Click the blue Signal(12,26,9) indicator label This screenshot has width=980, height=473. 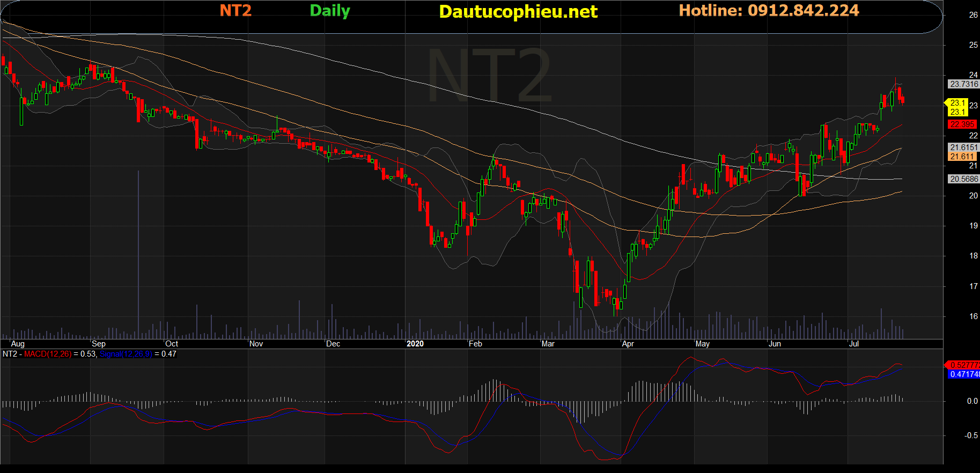126,354
